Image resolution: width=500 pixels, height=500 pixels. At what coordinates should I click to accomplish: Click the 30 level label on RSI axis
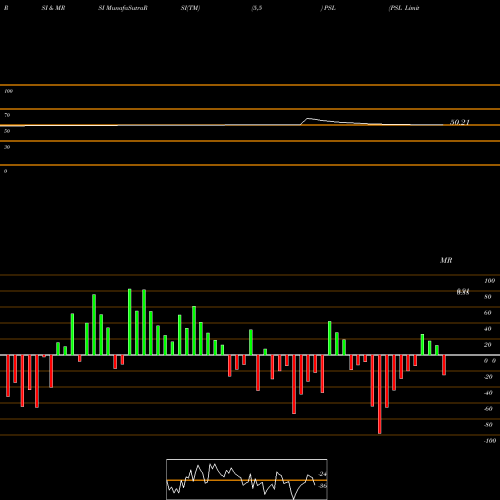[x=7, y=147]
